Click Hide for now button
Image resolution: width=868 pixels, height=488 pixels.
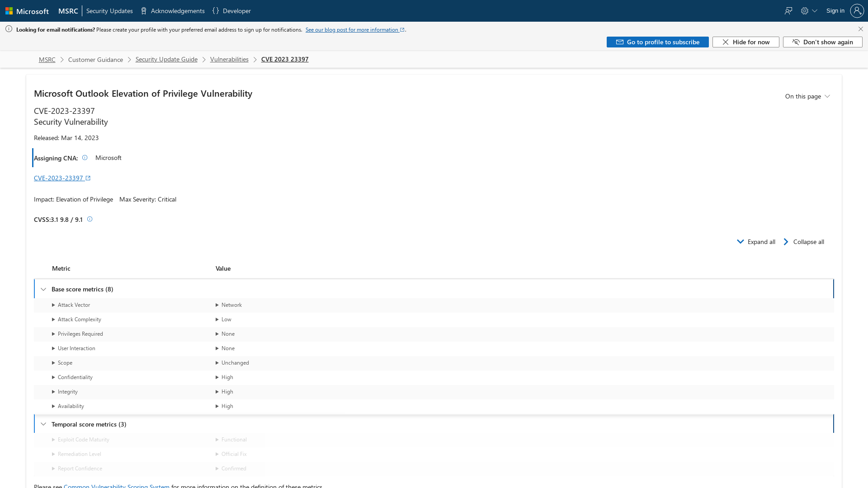745,42
